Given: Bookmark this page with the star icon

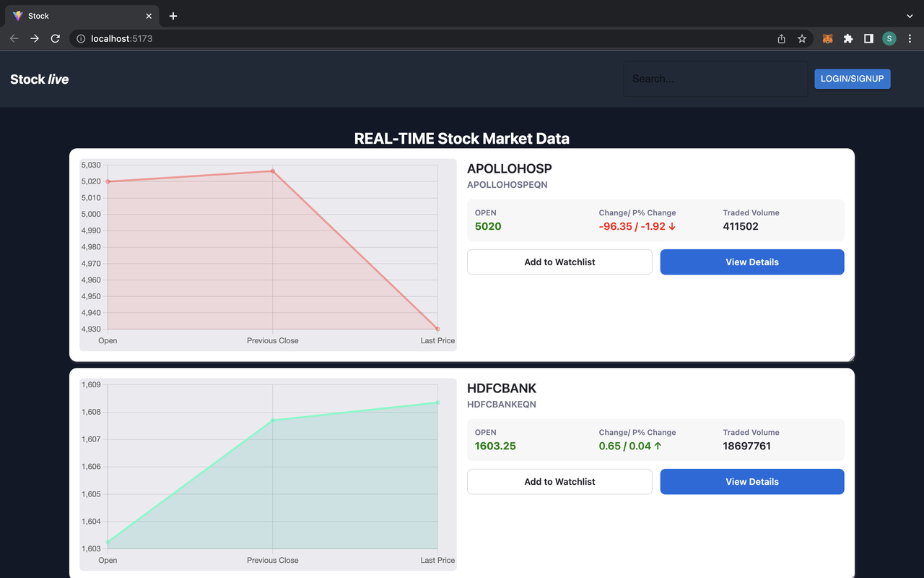Looking at the screenshot, I should pyautogui.click(x=802, y=38).
